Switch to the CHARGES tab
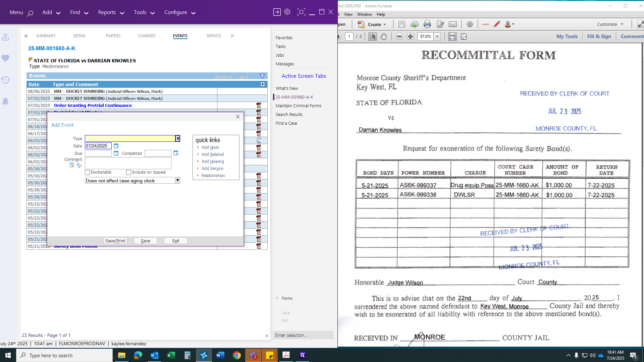Image resolution: width=644 pixels, height=362 pixels. [x=147, y=36]
